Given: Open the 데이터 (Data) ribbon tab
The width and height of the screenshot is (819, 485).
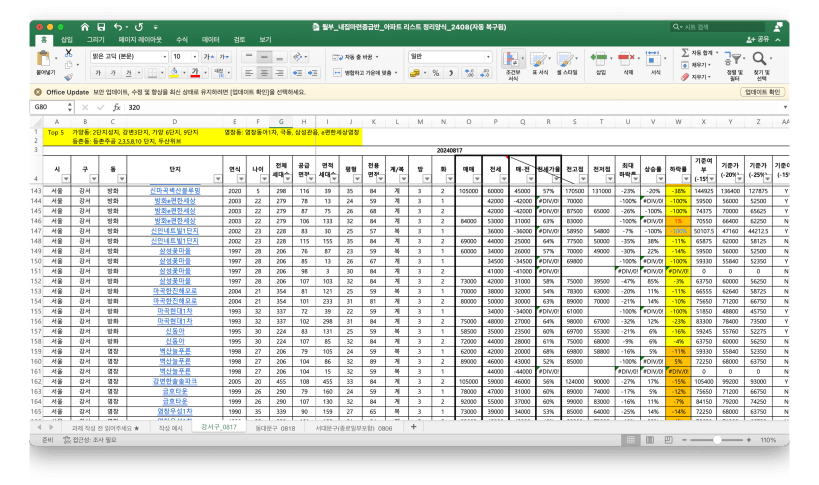Looking at the screenshot, I should pos(210,40).
